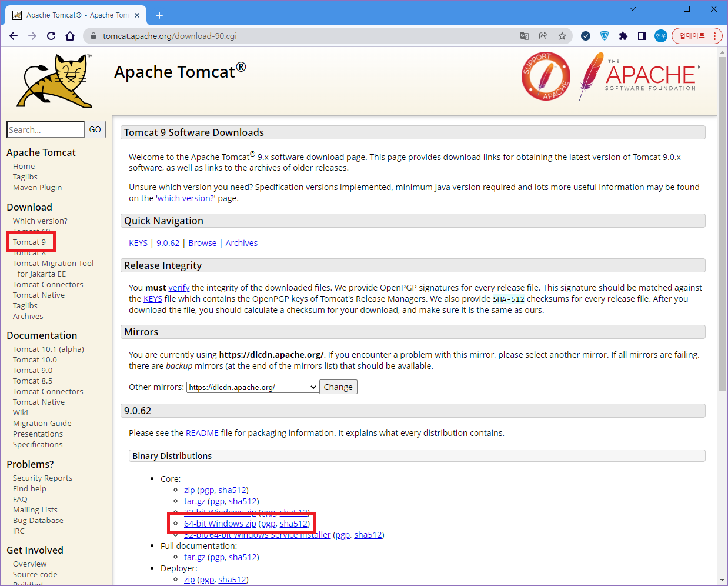Screen dimensions: 728x586
Task: Select the Apache Tomcat browser tab
Action: click(76, 15)
